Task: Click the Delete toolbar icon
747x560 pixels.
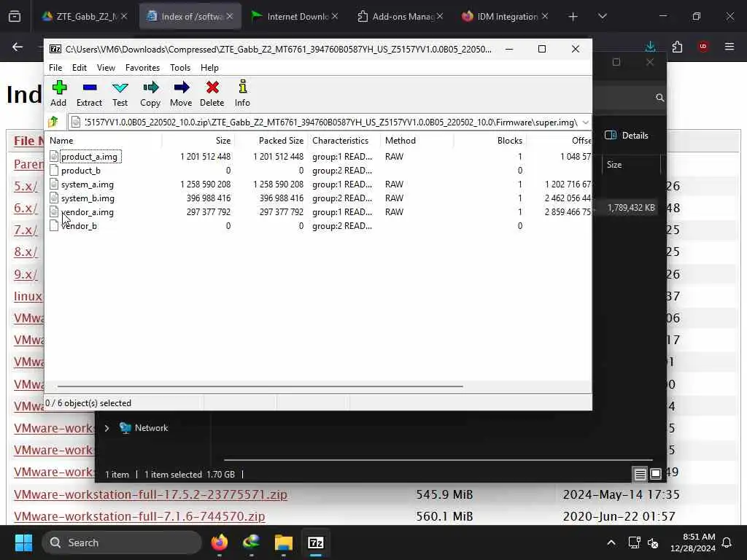Action: [x=212, y=93]
